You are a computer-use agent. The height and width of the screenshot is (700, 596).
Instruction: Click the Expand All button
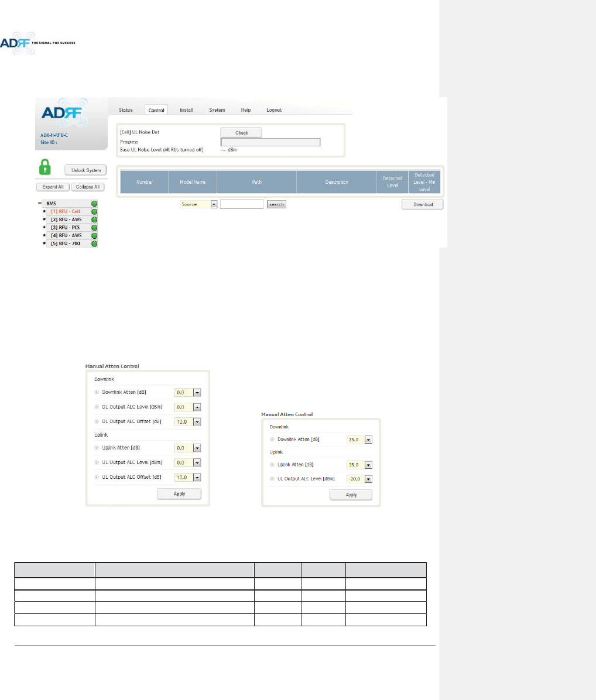coord(53,187)
